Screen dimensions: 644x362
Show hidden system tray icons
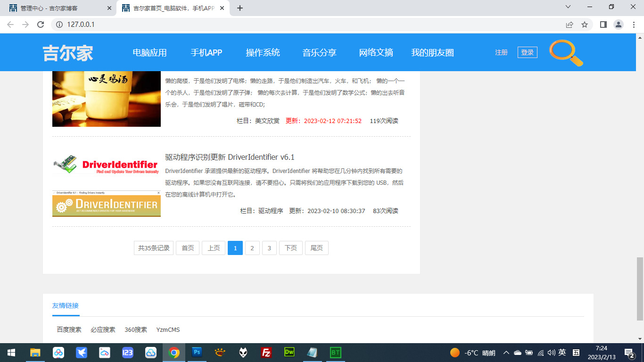click(506, 353)
